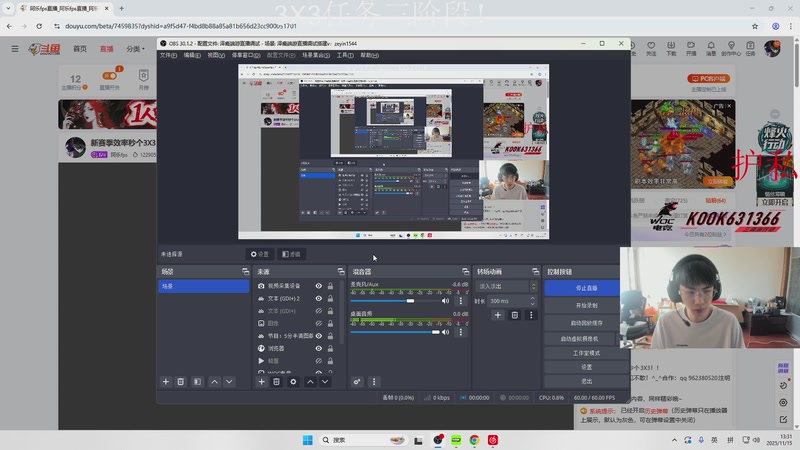Add a new source with plus icon
800x450 pixels.
tap(261, 382)
